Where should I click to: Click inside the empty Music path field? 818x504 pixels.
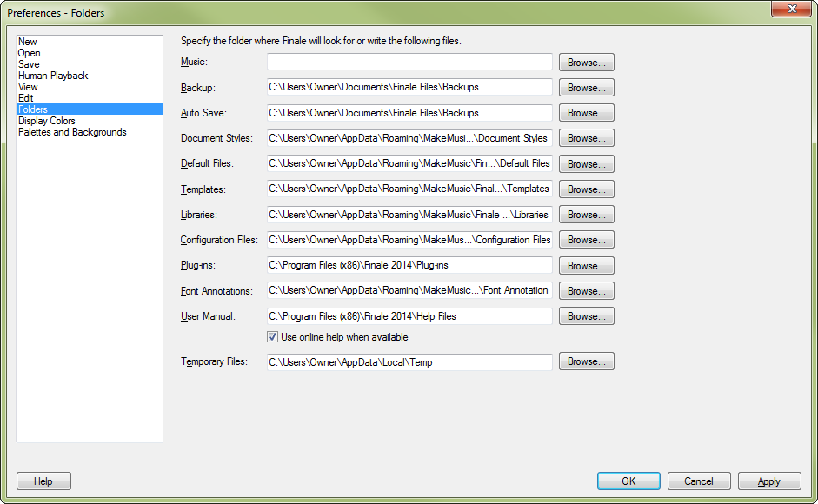pos(409,62)
